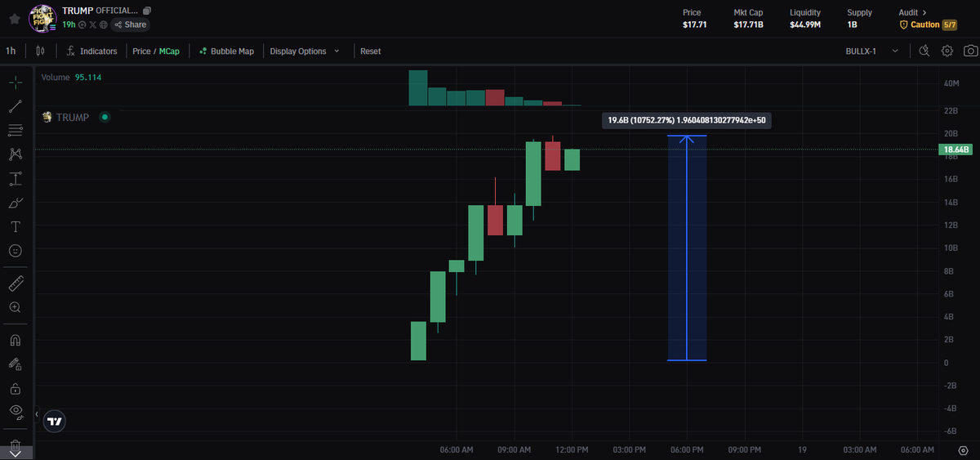Open the Indicators menu

coord(91,51)
